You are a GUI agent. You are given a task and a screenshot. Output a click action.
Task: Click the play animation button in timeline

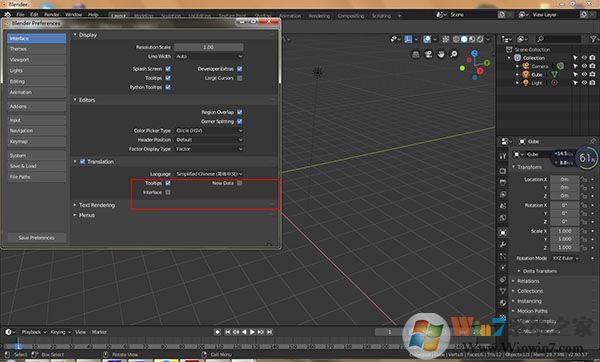(252, 332)
